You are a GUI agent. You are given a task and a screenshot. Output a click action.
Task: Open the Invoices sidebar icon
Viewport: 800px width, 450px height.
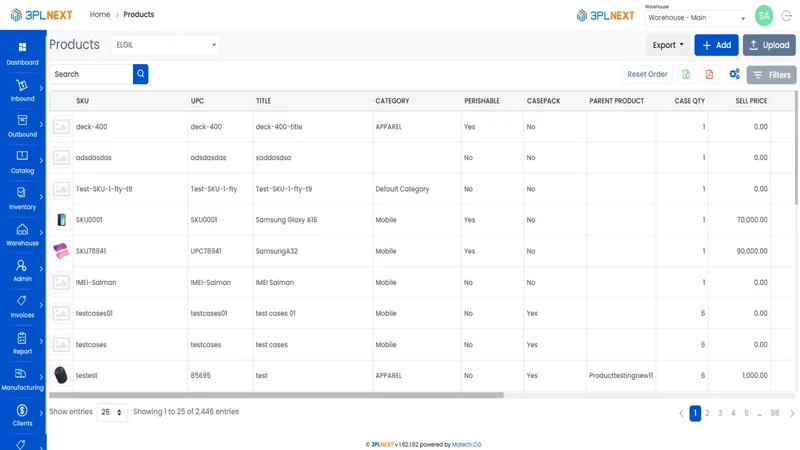point(21,301)
